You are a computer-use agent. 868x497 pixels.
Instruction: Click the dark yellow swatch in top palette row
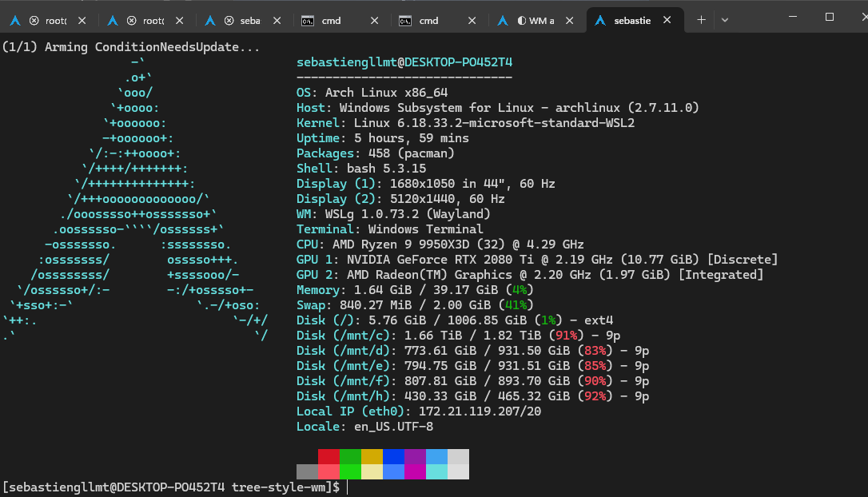[x=372, y=456]
